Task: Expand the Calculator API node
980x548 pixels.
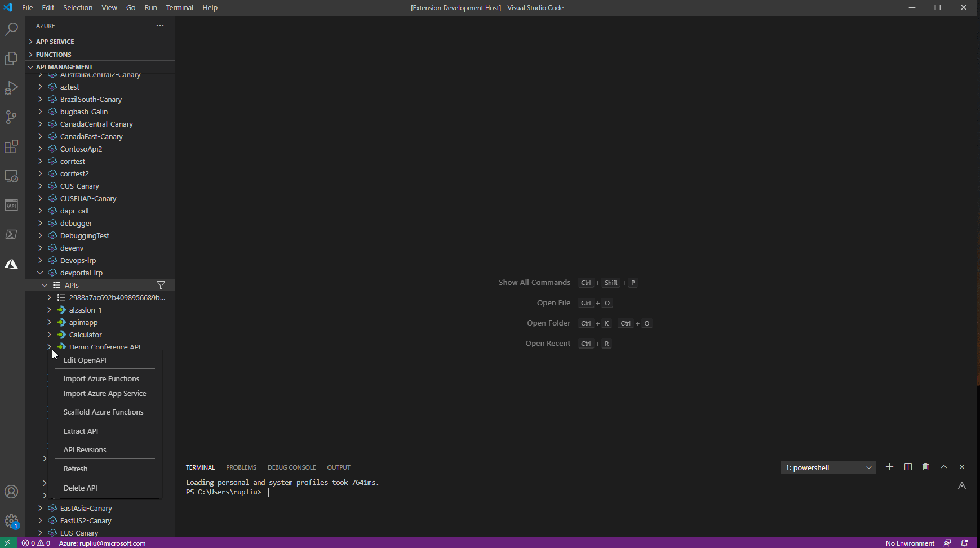Action: coord(49,335)
